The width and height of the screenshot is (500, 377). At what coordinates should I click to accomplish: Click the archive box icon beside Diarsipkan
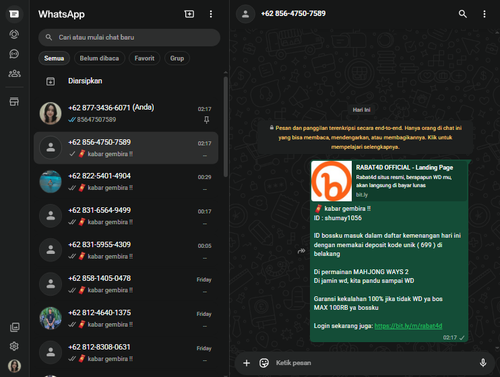point(50,81)
